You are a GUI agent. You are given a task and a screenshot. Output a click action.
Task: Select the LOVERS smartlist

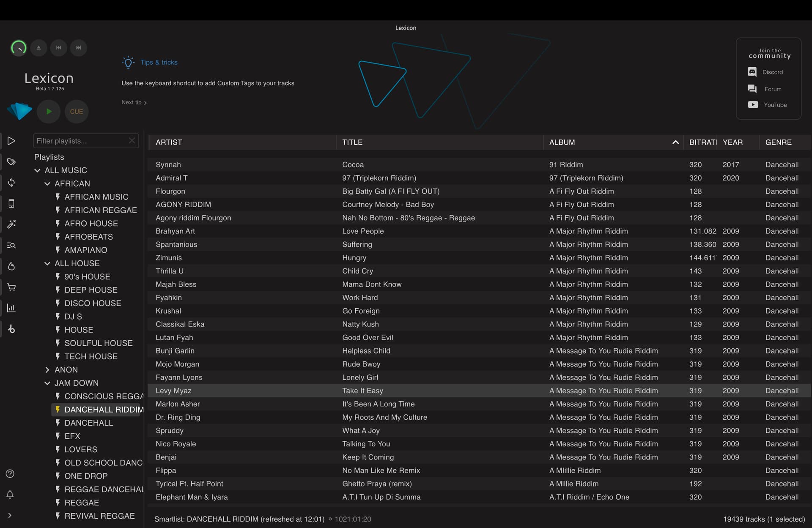(x=81, y=449)
